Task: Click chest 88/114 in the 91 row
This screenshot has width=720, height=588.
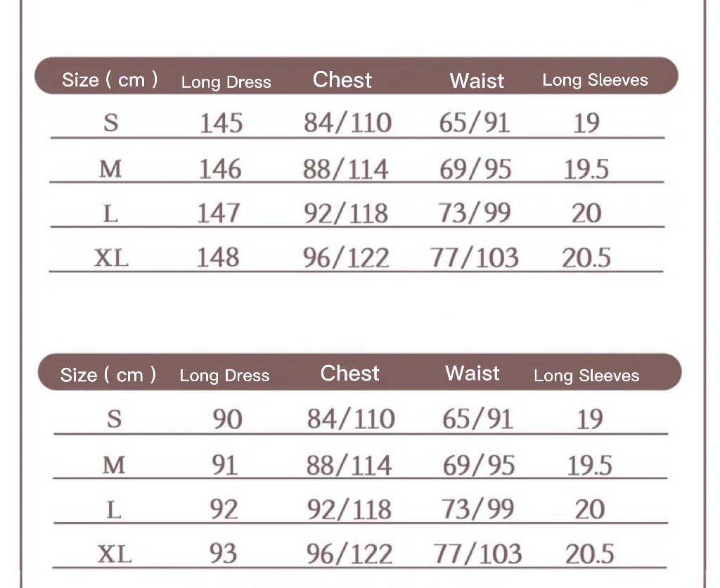Action: (349, 465)
